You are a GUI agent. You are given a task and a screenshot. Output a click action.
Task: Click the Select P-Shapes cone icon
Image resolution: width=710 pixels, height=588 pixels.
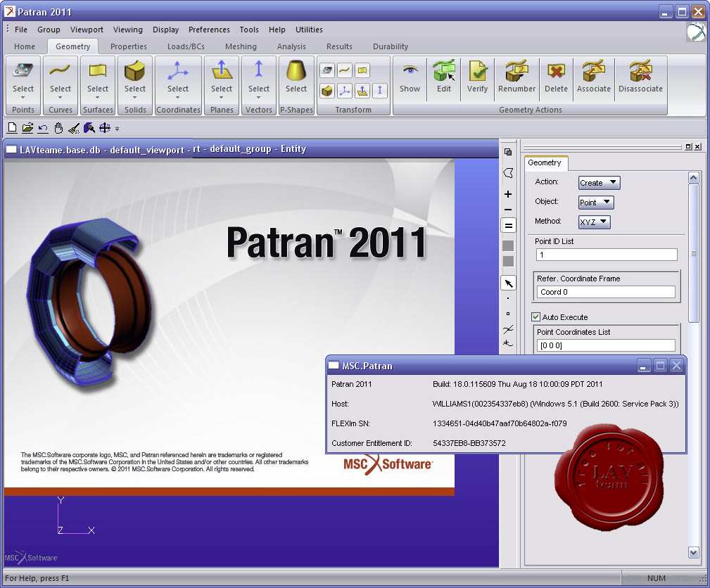pyautogui.click(x=296, y=70)
